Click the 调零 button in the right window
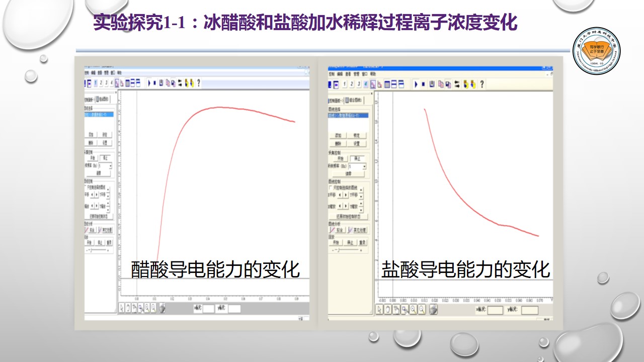Screen dimensions: 644x362 pos(349,174)
